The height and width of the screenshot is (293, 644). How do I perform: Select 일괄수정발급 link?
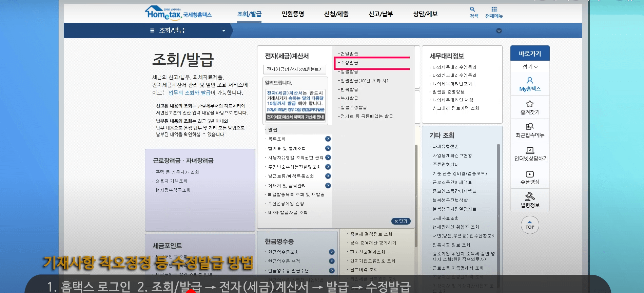coord(353,107)
